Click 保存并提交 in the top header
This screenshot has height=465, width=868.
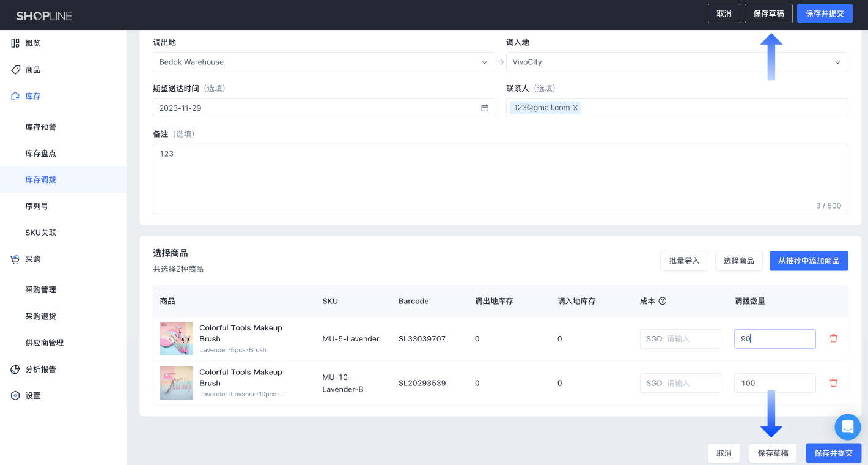point(825,13)
